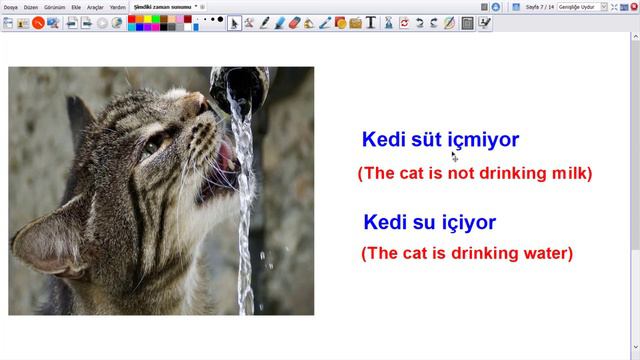Go to the previous page
The height and width of the screenshot is (360, 640).
(x=72, y=23)
